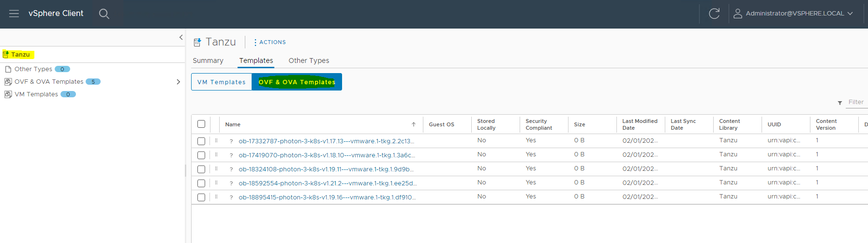Image resolution: width=868 pixels, height=243 pixels.
Task: Open template ob-17332787-photon-3-k8s-v1.17.13
Action: coord(327,141)
